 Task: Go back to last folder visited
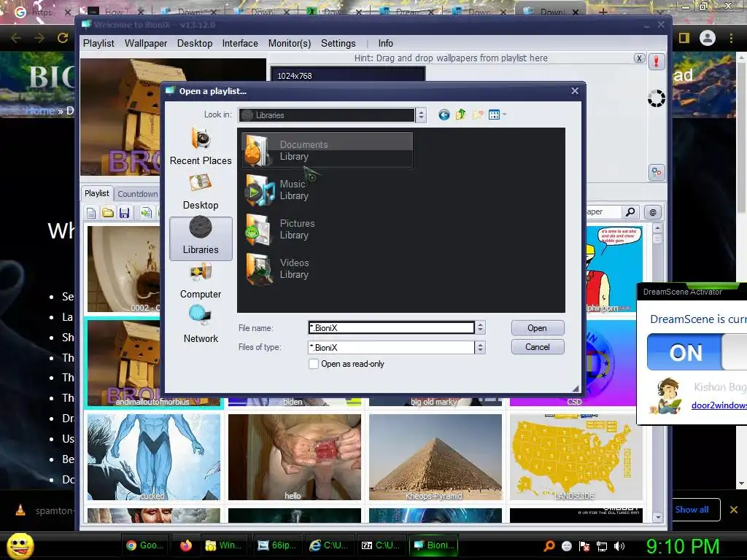444,114
